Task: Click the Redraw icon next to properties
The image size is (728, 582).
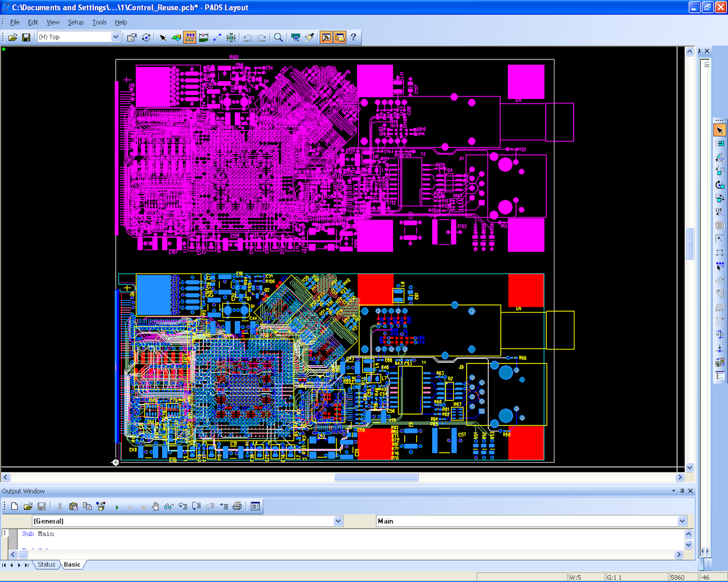Action: pos(146,38)
